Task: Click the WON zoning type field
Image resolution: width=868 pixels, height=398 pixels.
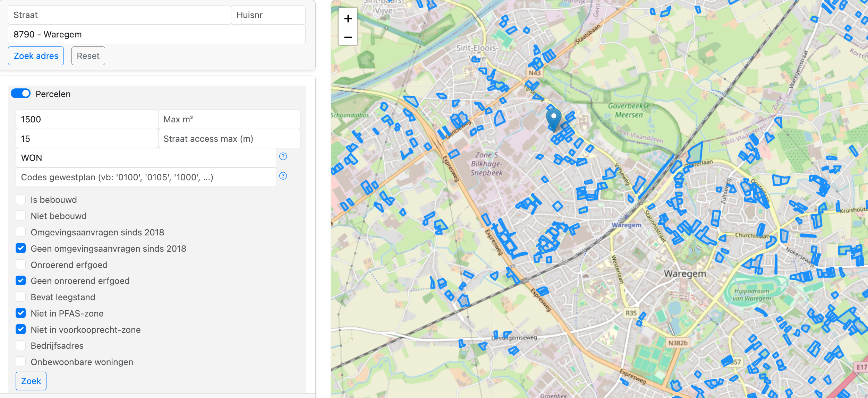Action: (146, 158)
